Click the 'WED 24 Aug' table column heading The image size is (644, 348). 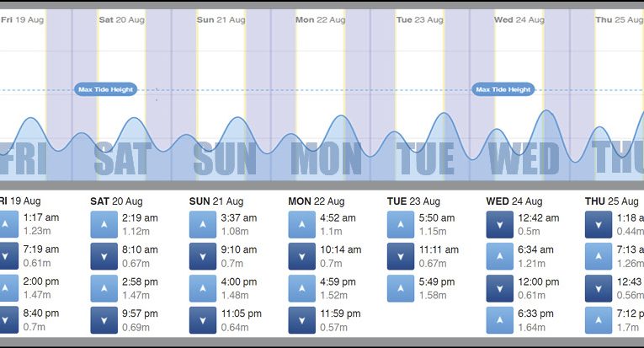click(x=514, y=201)
